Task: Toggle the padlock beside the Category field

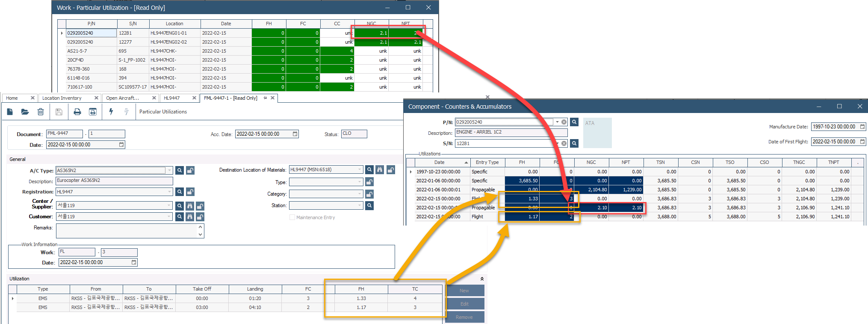Action: point(369,194)
